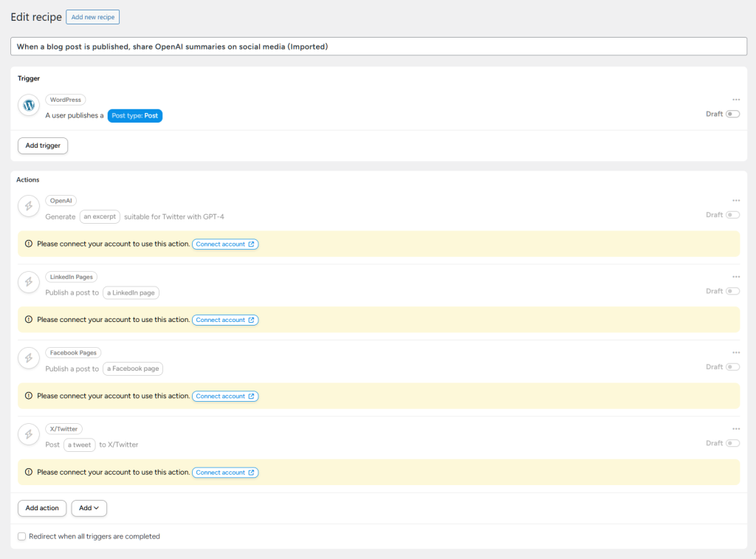Select the X/Twitter action icon
756x559 pixels.
28,434
